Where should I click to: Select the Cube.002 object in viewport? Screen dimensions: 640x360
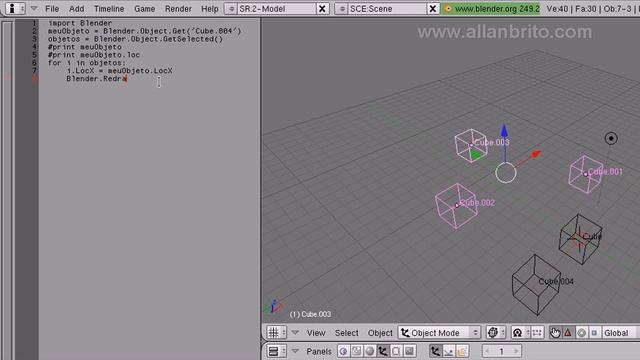click(456, 205)
